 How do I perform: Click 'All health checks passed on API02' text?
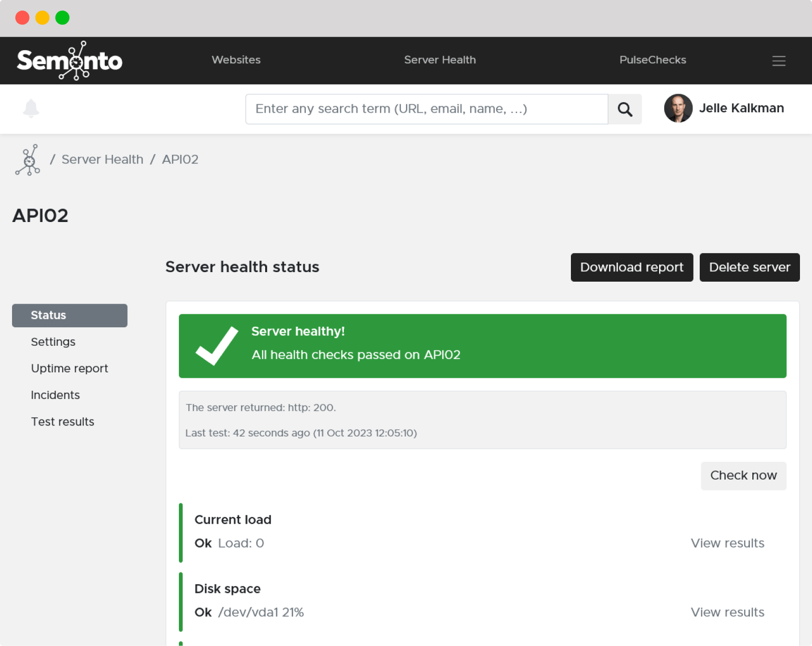[x=356, y=355]
